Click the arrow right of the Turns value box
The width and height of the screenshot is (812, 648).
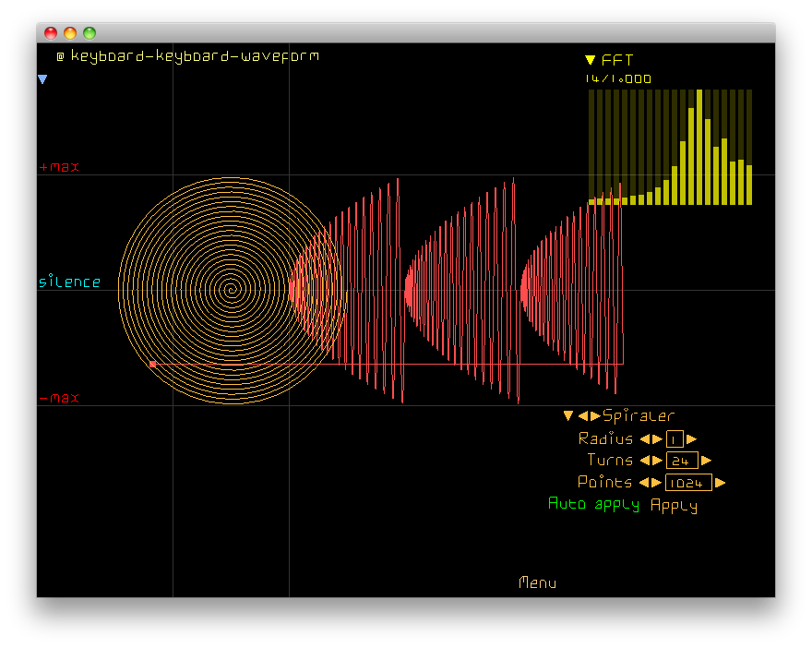[x=707, y=461]
